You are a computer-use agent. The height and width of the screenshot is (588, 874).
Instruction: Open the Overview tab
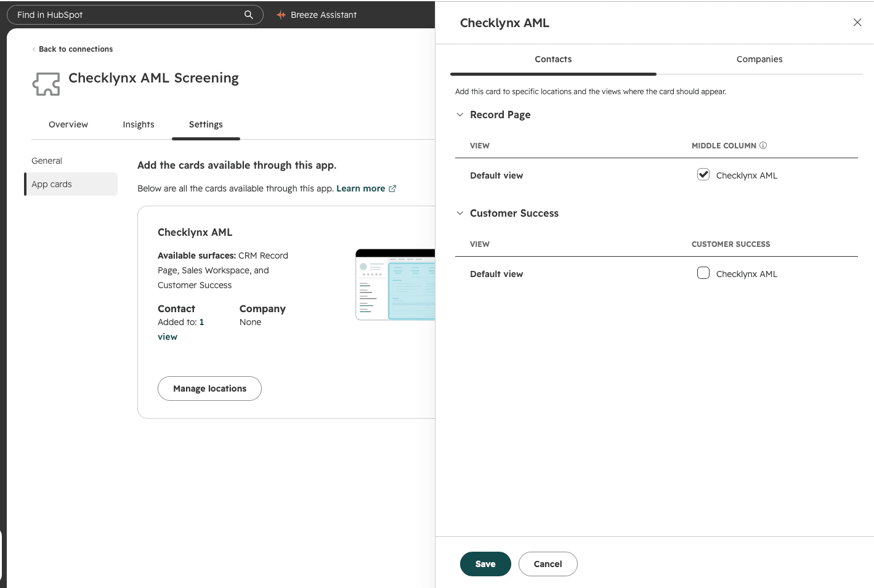click(68, 124)
